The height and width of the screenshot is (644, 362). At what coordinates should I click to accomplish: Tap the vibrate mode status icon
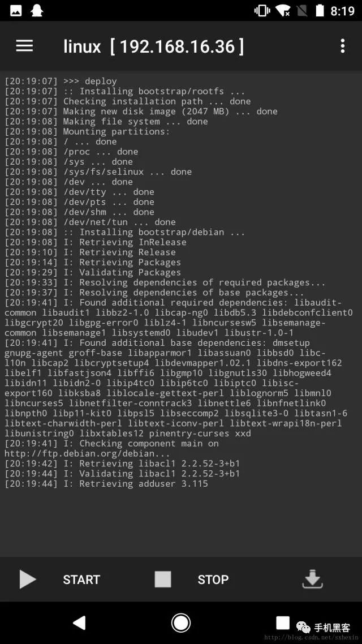point(262,11)
